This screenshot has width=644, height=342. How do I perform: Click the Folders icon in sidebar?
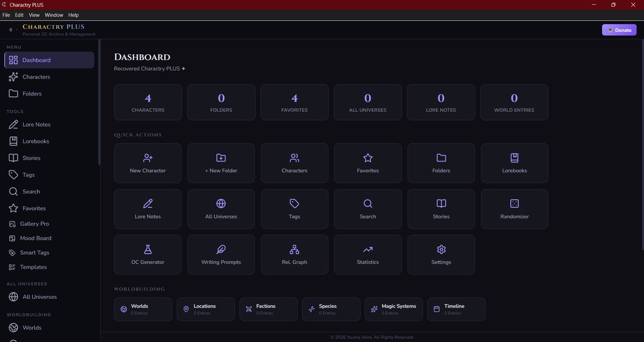point(13,93)
